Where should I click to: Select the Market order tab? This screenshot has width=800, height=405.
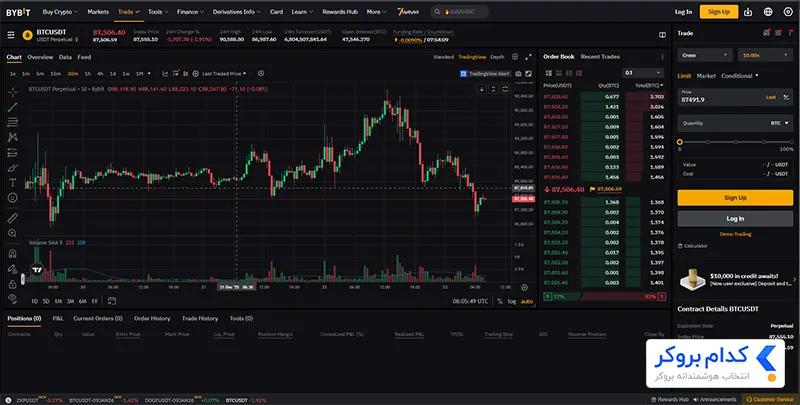[706, 75]
